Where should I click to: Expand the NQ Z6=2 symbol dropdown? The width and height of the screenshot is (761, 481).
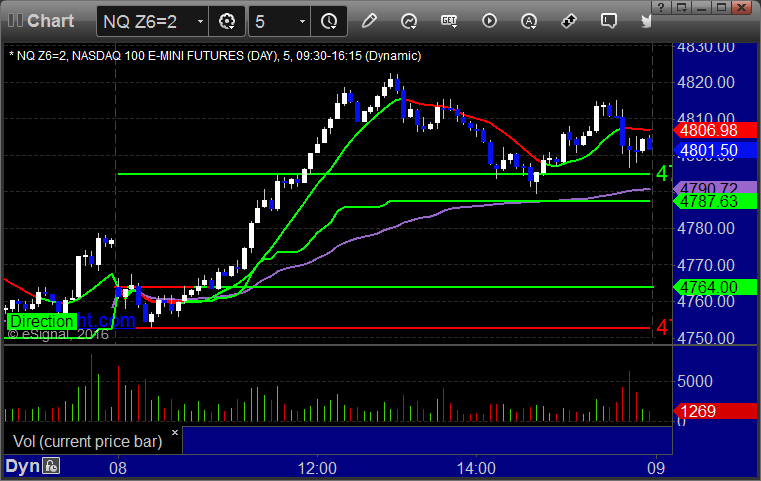[200, 21]
